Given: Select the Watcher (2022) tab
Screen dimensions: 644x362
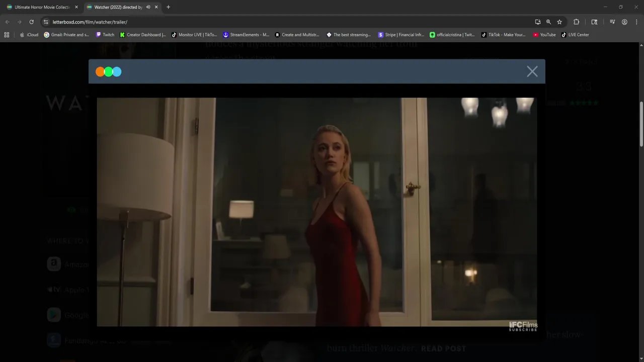Looking at the screenshot, I should pyautogui.click(x=117, y=7).
